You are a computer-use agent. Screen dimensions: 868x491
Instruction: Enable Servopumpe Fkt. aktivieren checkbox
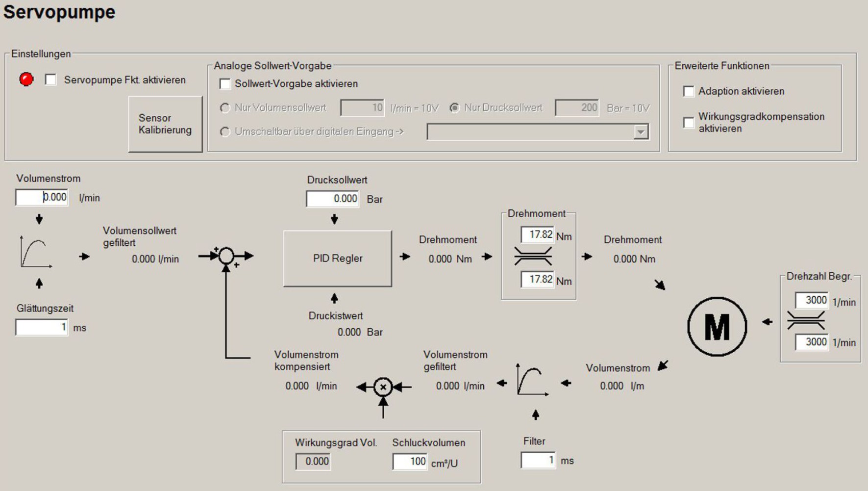tap(50, 79)
